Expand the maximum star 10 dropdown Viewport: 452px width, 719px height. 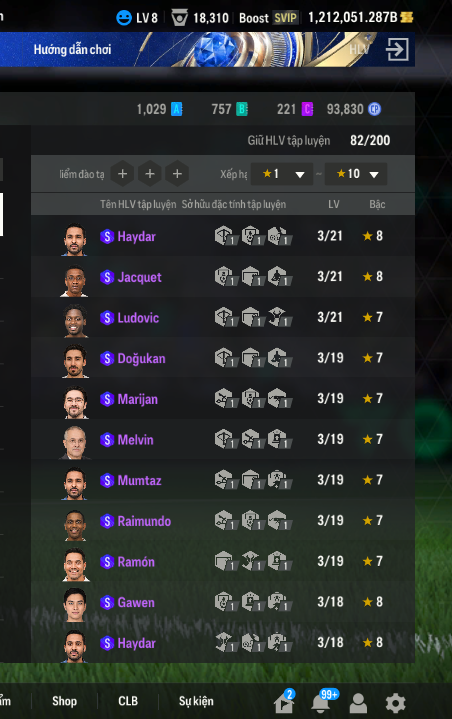356,174
